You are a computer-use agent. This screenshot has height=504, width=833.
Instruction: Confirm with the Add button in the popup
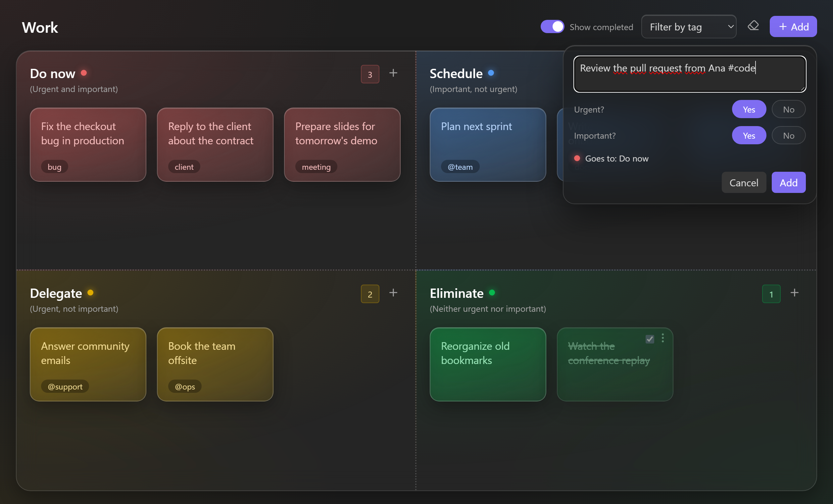pyautogui.click(x=788, y=183)
